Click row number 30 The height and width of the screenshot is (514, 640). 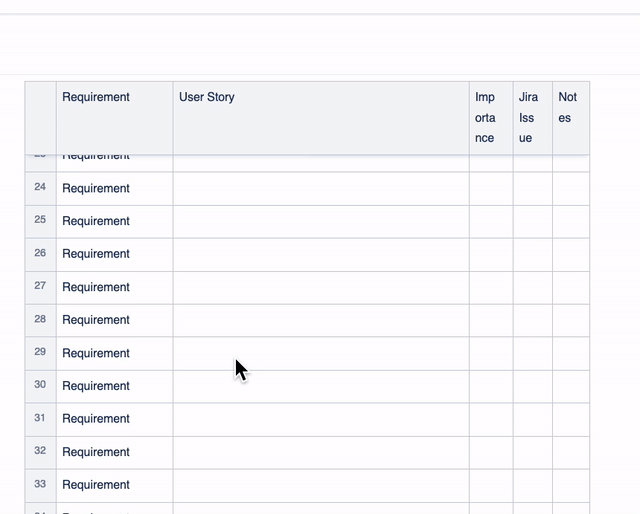[x=40, y=385]
